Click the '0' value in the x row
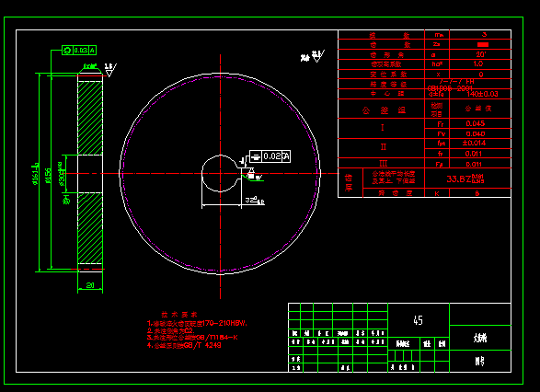This screenshot has height=392, width=540. click(481, 75)
